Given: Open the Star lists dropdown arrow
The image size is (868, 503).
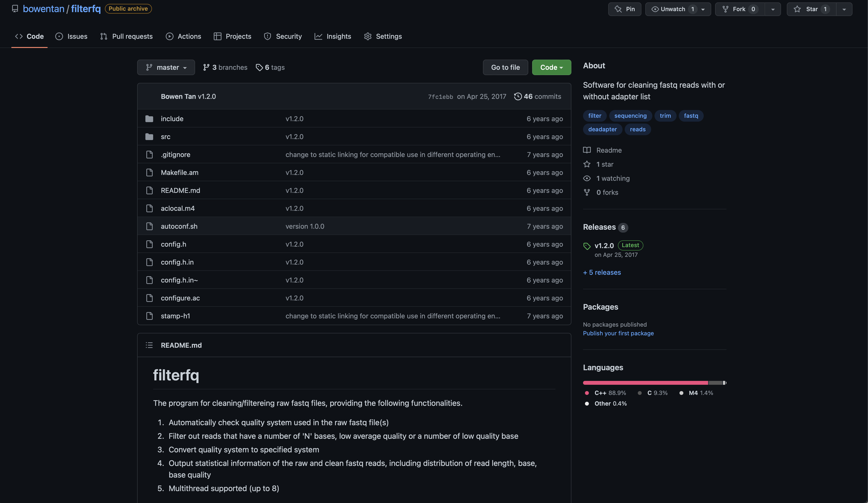Looking at the screenshot, I should pos(844,9).
